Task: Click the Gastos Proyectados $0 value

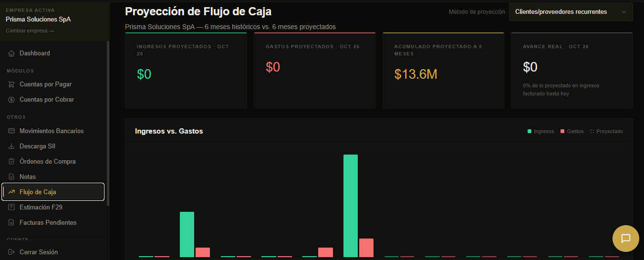Action: [x=273, y=67]
